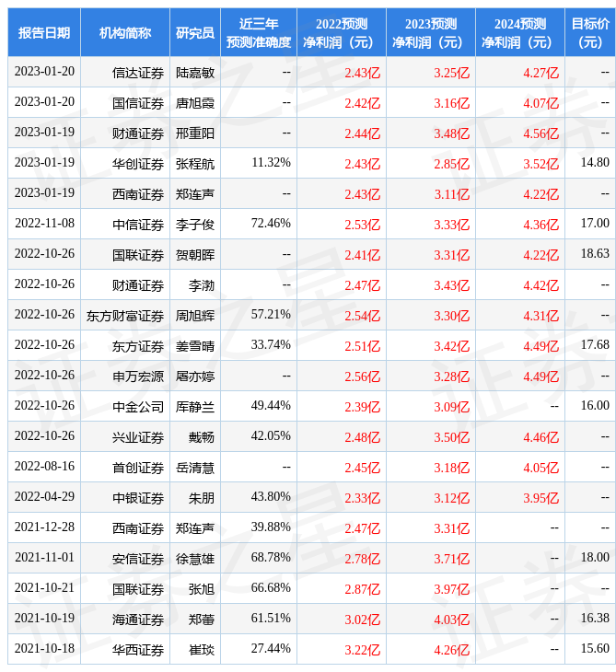This screenshot has height=672, width=616.
Task: Select researcher 陆嘉敏
Action: (x=195, y=73)
